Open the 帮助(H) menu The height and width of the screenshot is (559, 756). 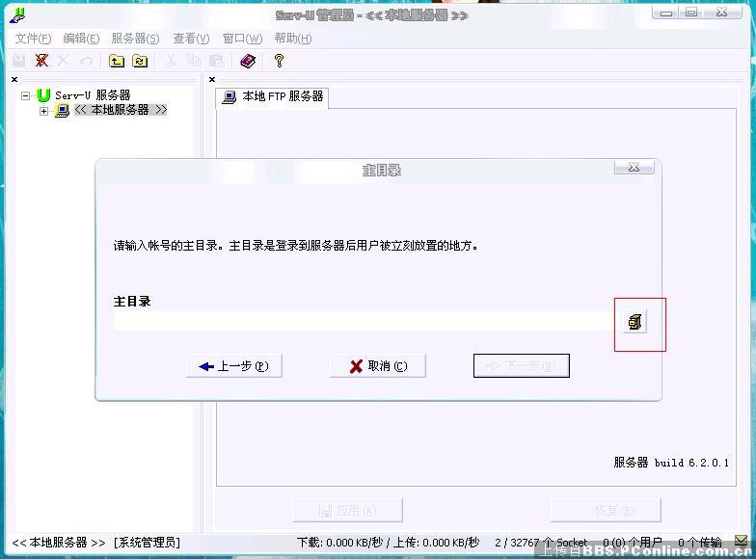[292, 39]
